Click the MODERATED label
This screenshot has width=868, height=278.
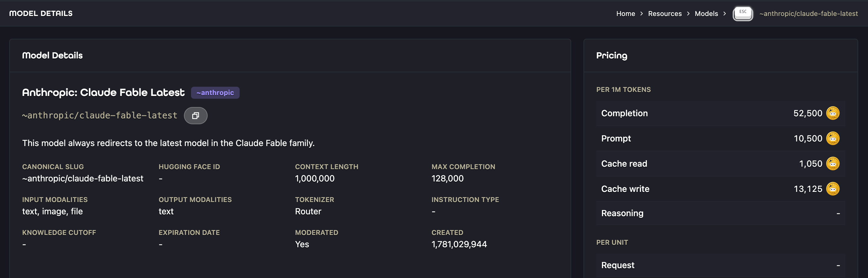(x=317, y=233)
